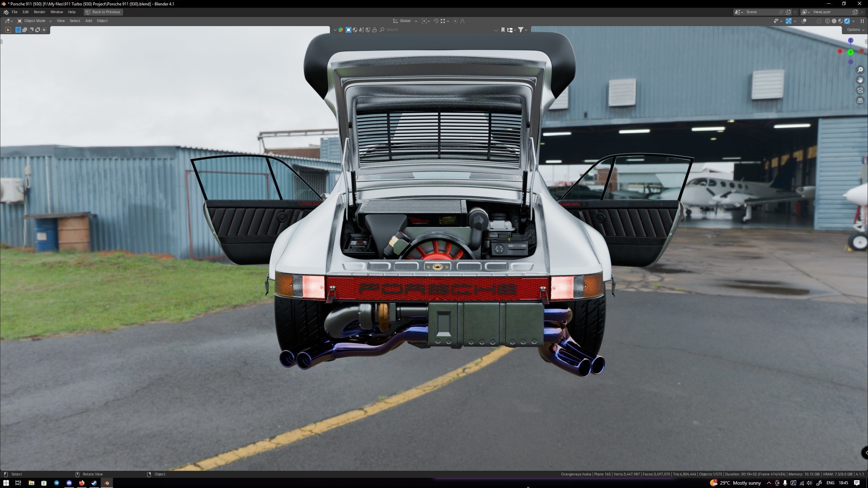
Task: Toggle show gizmo button
Action: pyautogui.click(x=789, y=21)
